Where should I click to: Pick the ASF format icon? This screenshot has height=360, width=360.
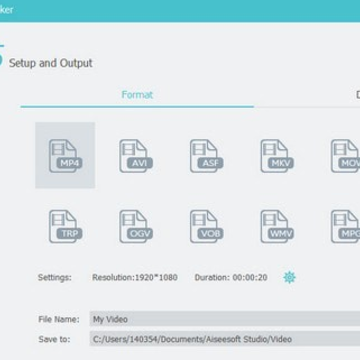point(206,156)
